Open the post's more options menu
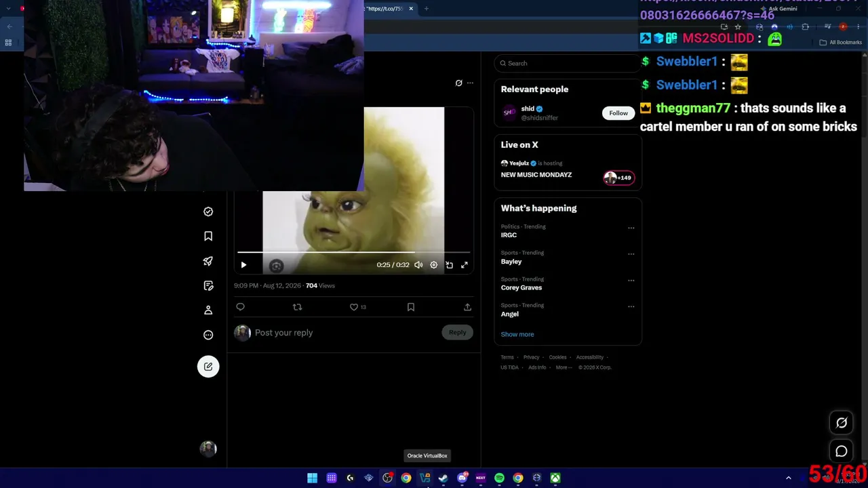This screenshot has height=488, width=868. pos(470,83)
